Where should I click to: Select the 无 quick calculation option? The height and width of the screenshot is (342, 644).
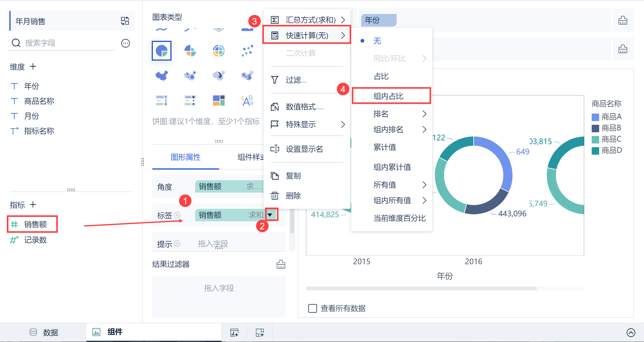[x=377, y=41]
